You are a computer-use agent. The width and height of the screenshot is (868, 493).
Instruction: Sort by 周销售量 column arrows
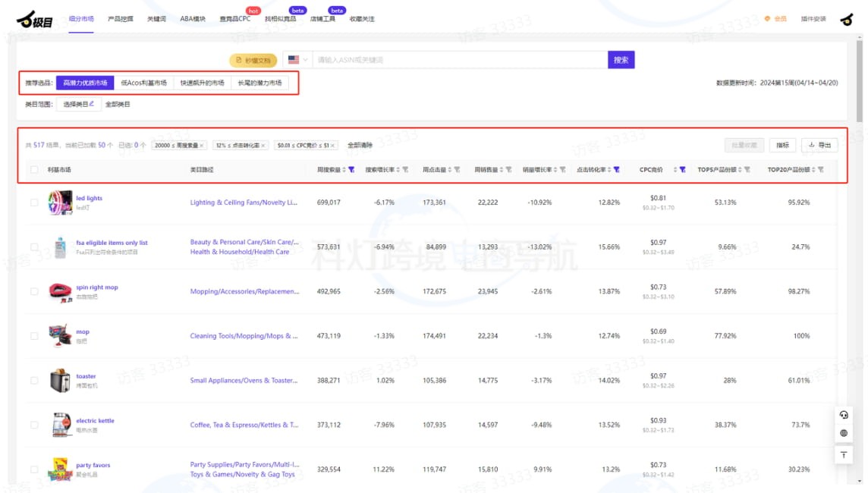(x=502, y=170)
